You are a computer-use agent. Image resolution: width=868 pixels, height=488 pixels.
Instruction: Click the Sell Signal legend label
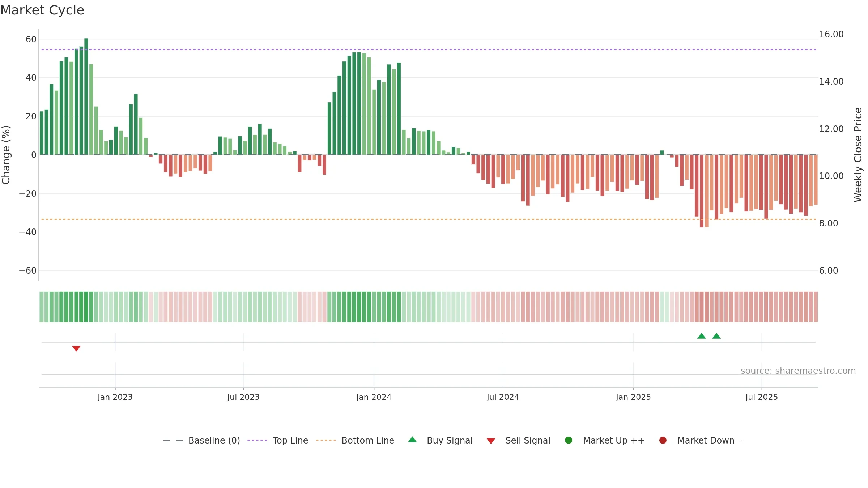(528, 440)
